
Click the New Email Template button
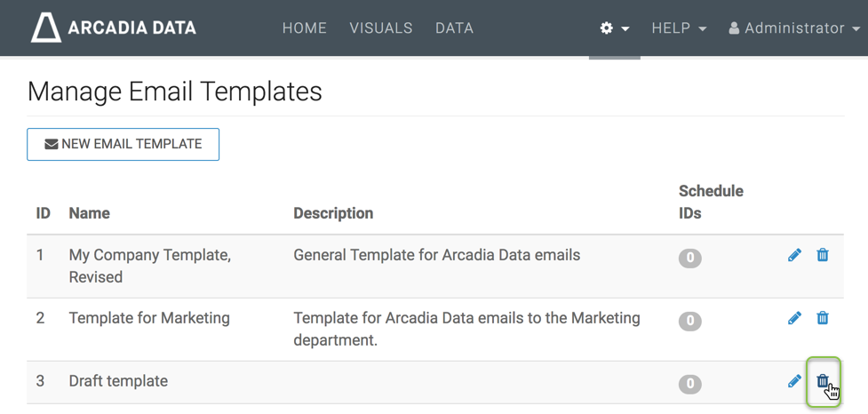click(x=123, y=144)
